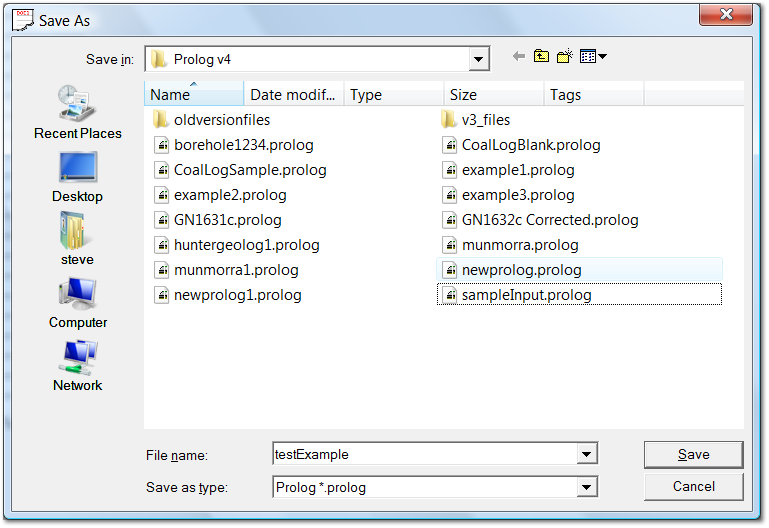Open Recent Places in sidebar
The image size is (769, 528).
coord(77,111)
